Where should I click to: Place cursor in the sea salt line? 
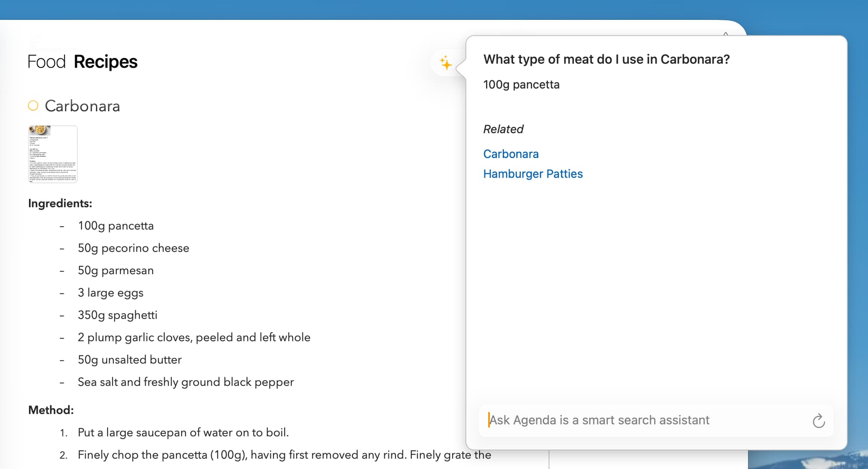(x=185, y=382)
